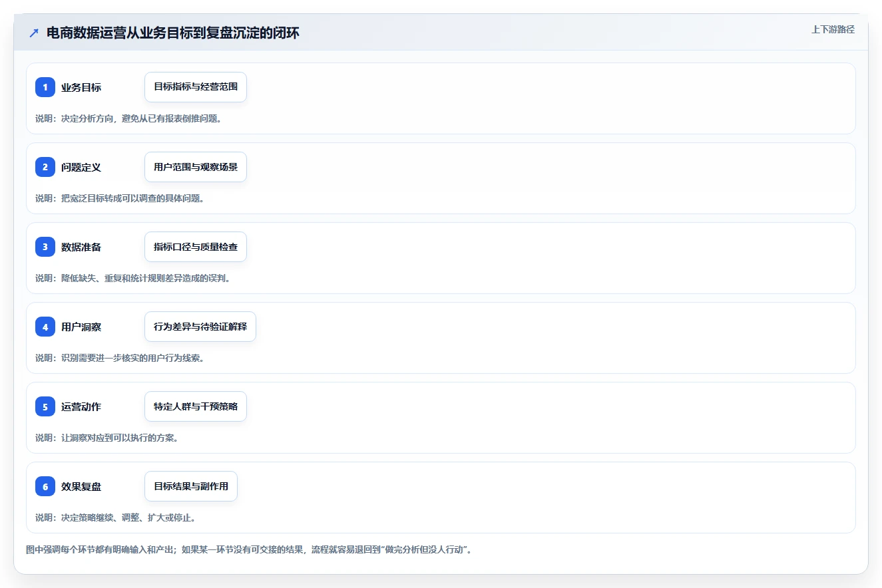Click the note 决定分析方向，避免从已有报表倒推问题

point(128,118)
